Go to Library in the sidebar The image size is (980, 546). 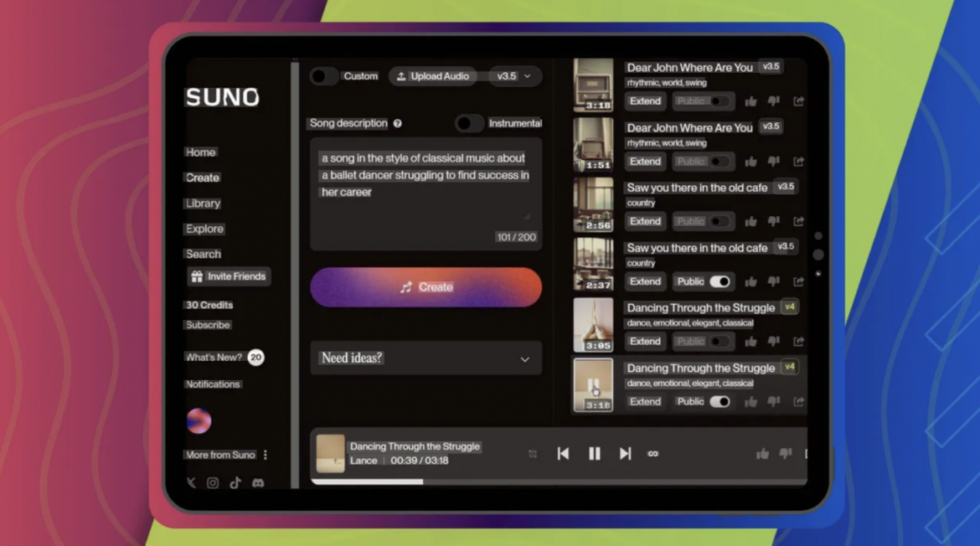[203, 203]
